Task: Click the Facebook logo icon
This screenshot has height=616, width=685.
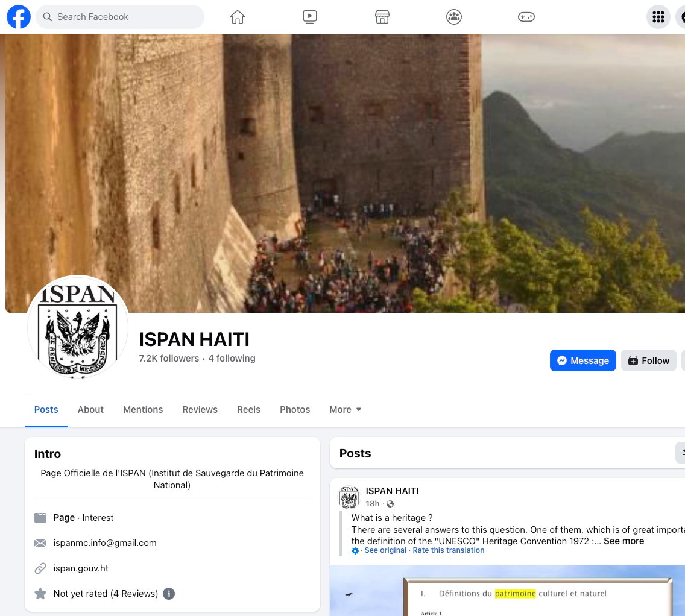Action: 19,17
